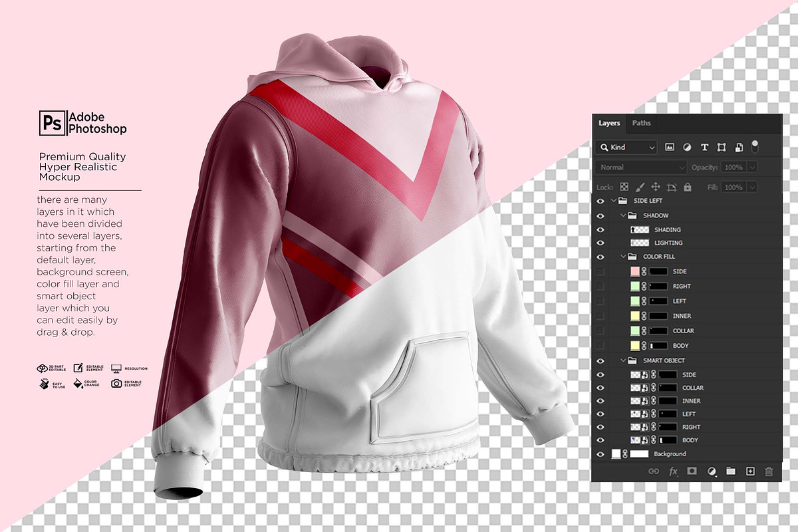Screen dimensions: 798x532
Task: Select the LIGHTING layer name
Action: (668, 243)
